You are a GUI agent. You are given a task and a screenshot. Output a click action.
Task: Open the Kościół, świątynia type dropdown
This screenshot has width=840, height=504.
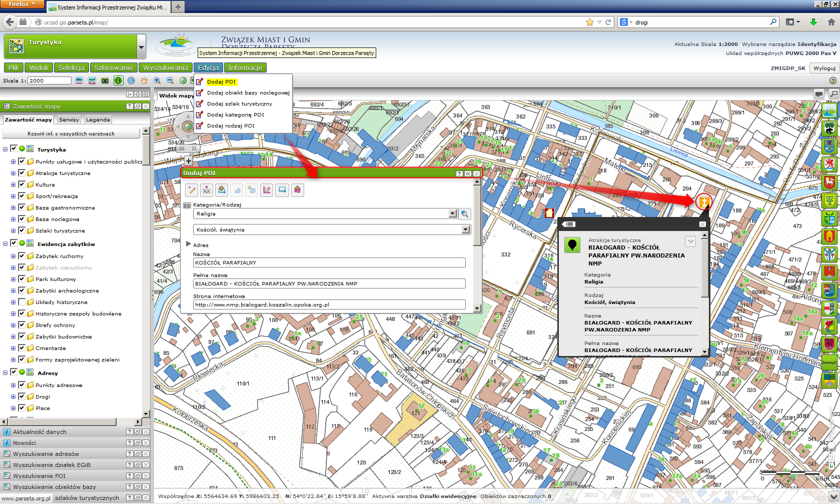pos(466,230)
